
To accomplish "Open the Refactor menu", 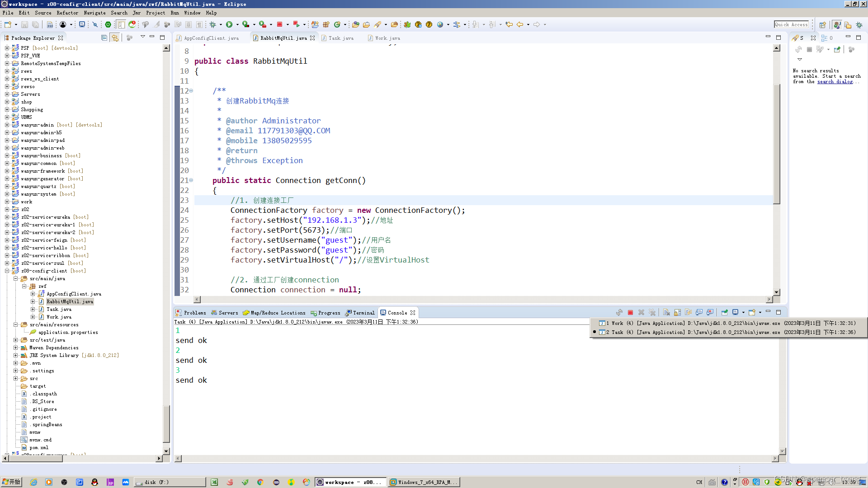I will [x=68, y=13].
